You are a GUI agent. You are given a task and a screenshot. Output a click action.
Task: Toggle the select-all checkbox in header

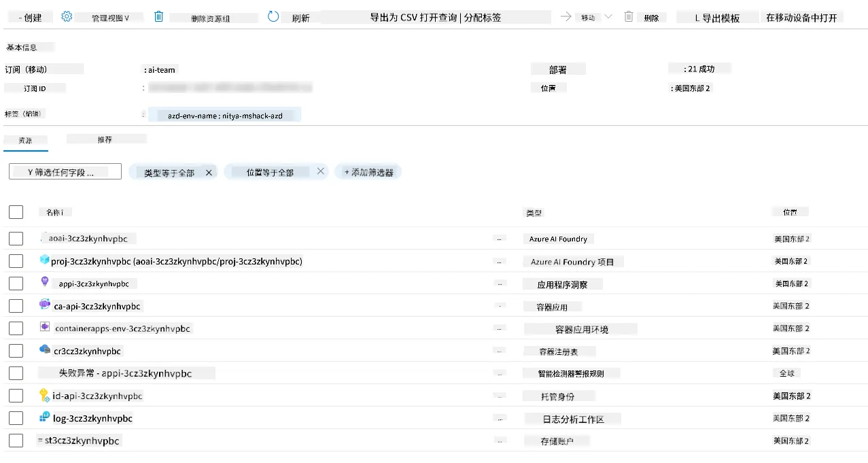[x=16, y=212]
